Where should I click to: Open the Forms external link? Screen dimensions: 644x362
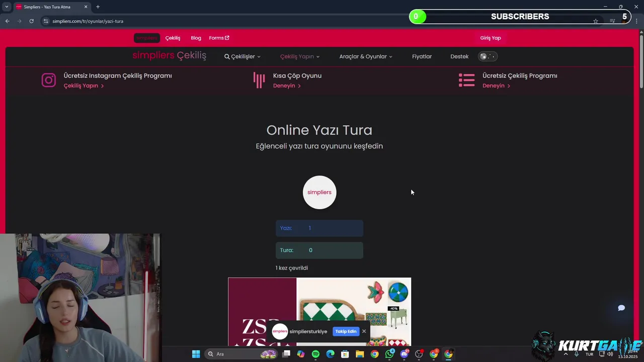tap(219, 38)
